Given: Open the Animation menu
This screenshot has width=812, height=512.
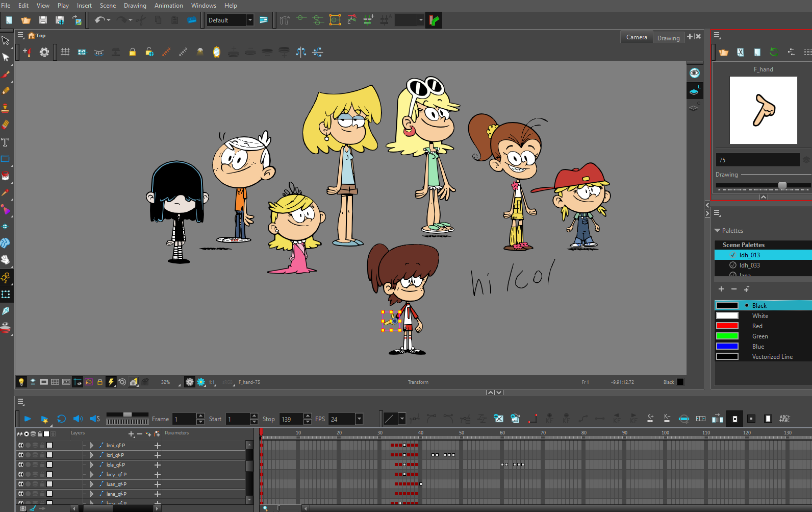Looking at the screenshot, I should [168, 6].
